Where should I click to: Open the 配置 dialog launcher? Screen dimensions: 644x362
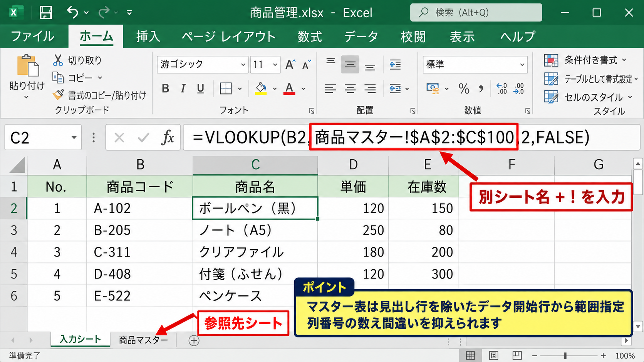(413, 111)
